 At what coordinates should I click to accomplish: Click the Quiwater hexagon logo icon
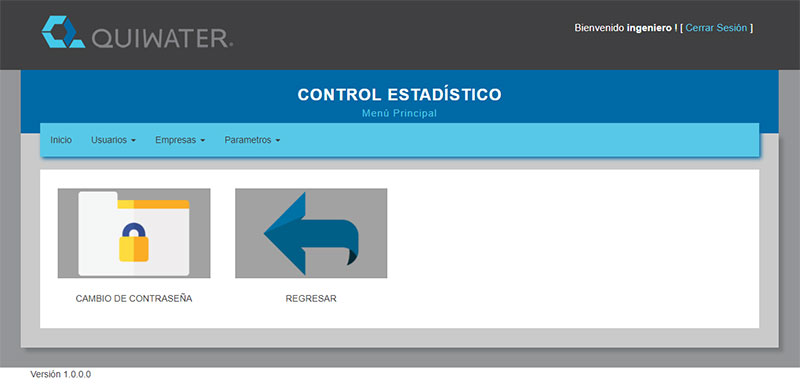[63, 32]
